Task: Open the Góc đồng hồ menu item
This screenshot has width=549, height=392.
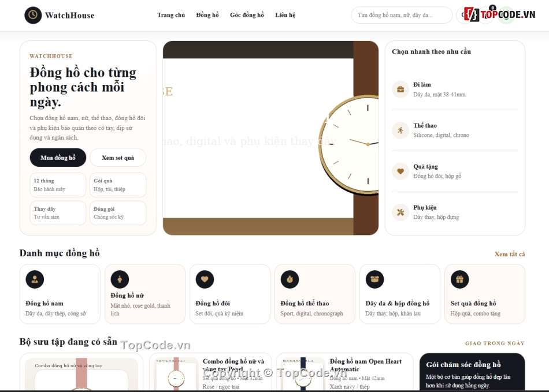Action: [247, 15]
